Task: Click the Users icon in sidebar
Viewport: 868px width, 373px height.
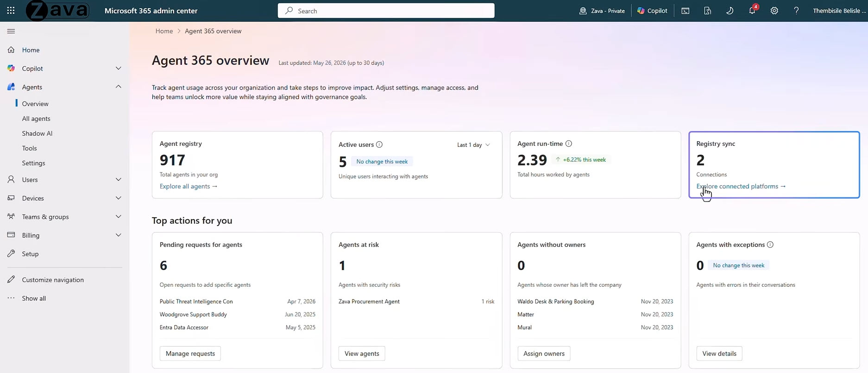Action: click(x=11, y=179)
